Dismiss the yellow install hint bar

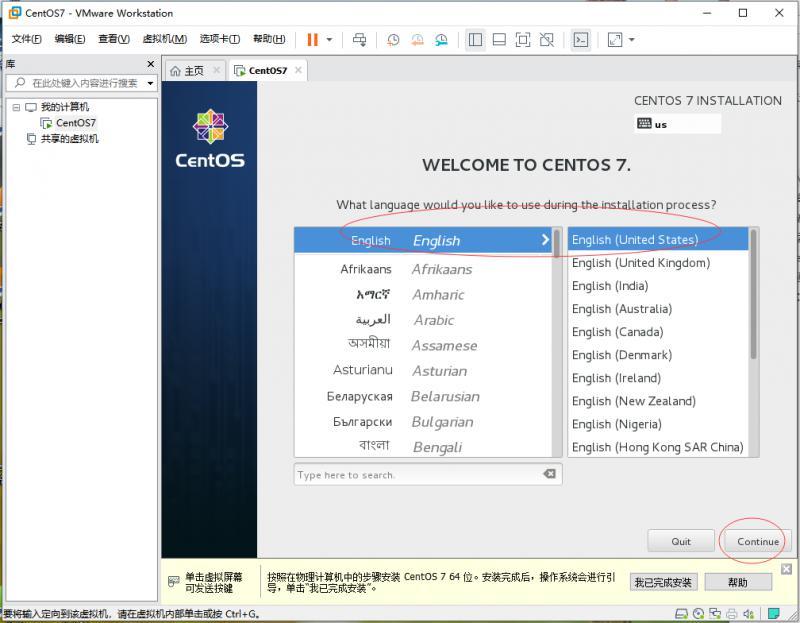tap(786, 568)
